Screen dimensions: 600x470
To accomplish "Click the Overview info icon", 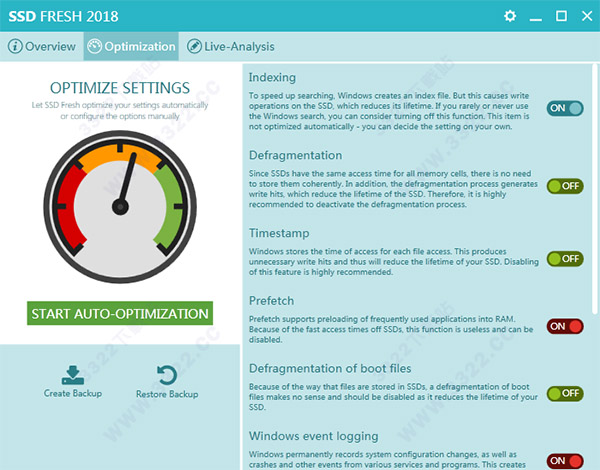I will tap(15, 46).
